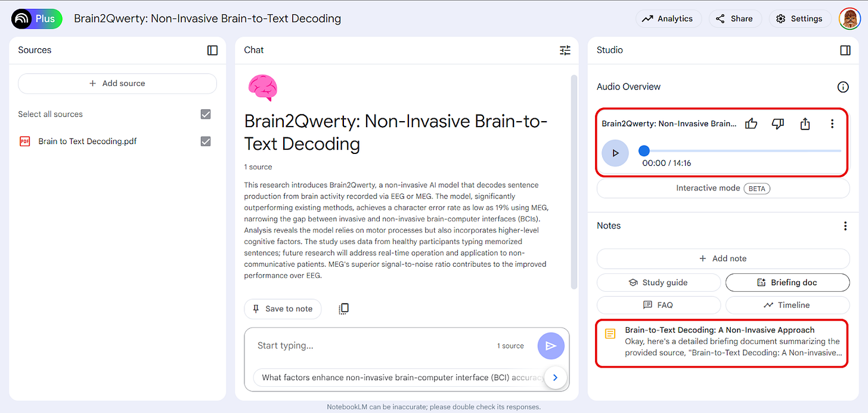The height and width of the screenshot is (413, 868).
Task: Rate the audio overview thumbs up
Action: coord(751,124)
